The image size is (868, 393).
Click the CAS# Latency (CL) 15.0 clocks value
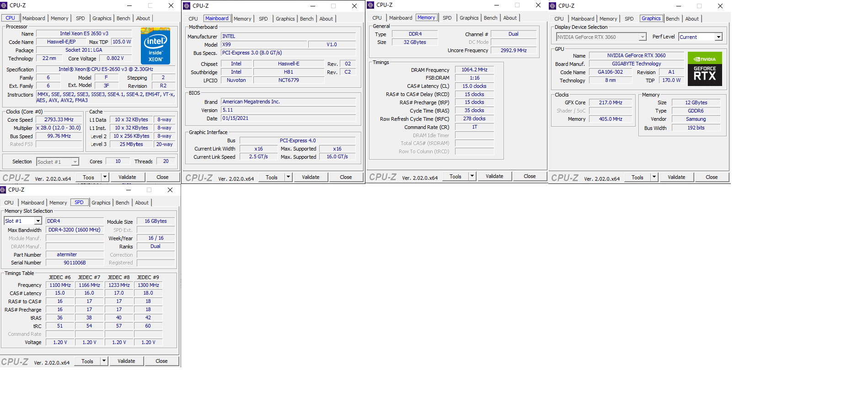[475, 86]
